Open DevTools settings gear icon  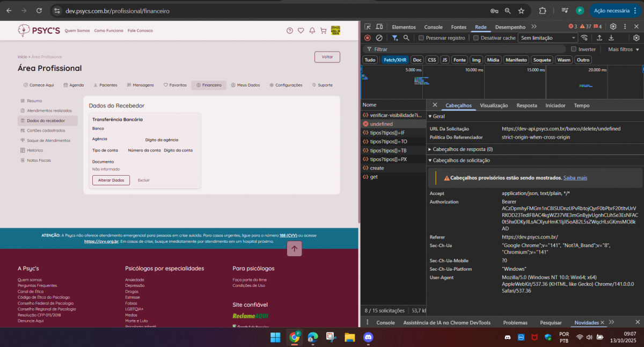click(x=613, y=27)
